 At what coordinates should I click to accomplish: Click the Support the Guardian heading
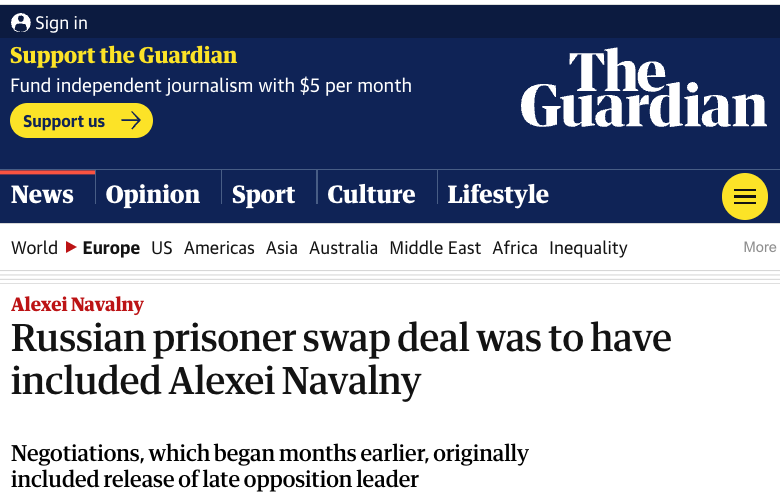123,56
